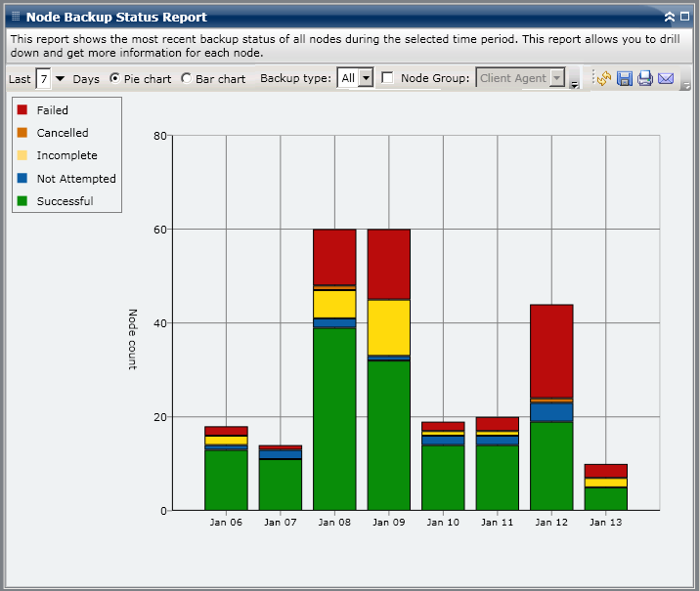Click the Last days number input field
The image size is (700, 591).
tap(43, 78)
